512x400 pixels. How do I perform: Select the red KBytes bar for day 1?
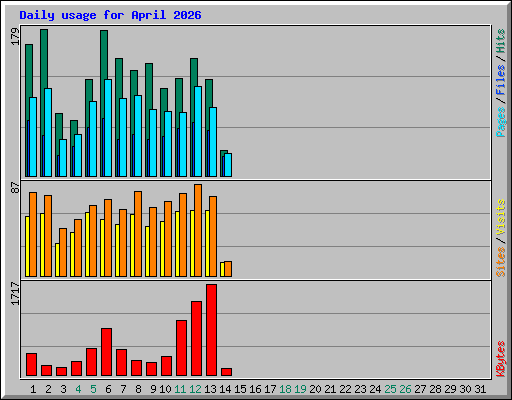(x=31, y=365)
